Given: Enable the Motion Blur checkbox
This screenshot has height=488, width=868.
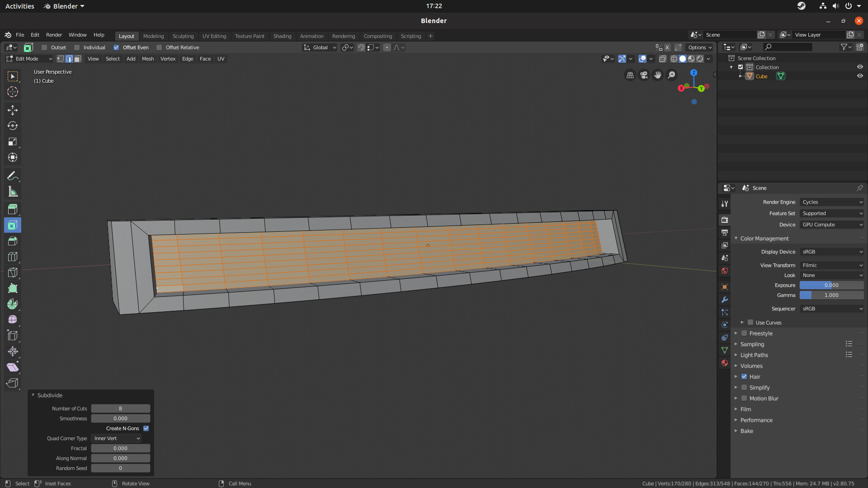Looking at the screenshot, I should coord(744,398).
